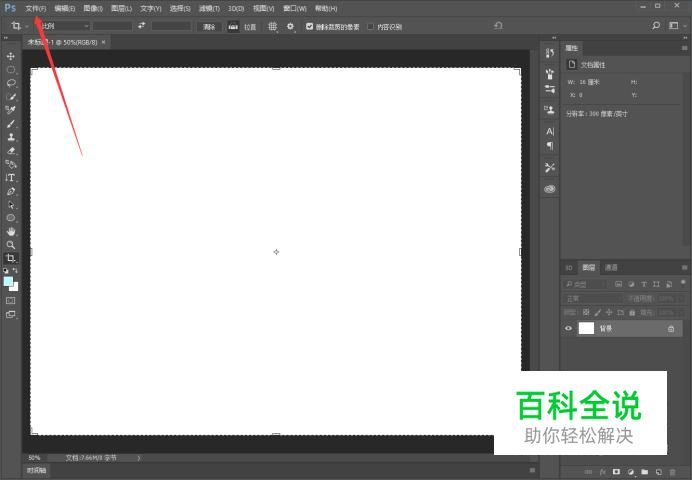The width and height of the screenshot is (692, 480).
Task: Select the Horizontal Type tool
Action: pos(11,177)
